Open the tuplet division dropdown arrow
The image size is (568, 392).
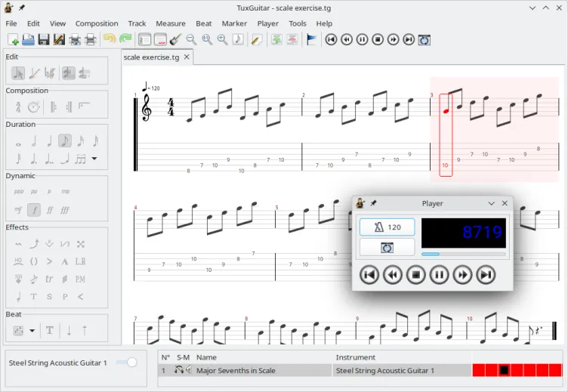point(94,159)
